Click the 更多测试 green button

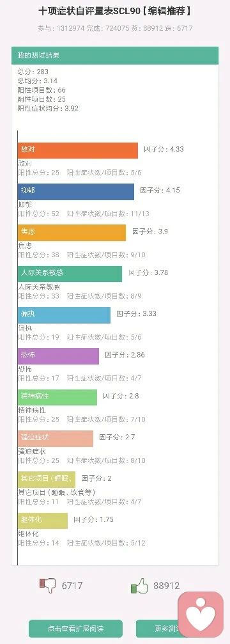(157, 629)
